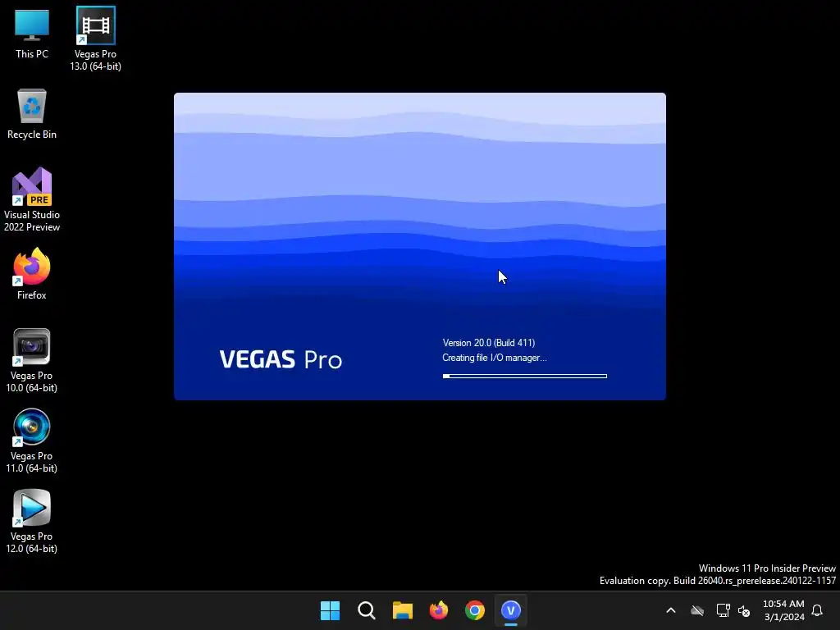Open the clock showing 10:54 AM

point(783,610)
